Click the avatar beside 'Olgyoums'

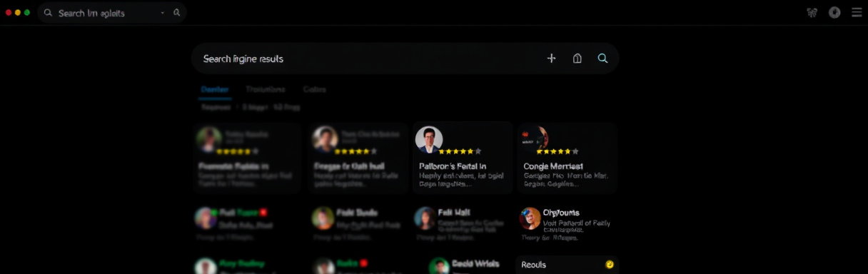coord(530,218)
